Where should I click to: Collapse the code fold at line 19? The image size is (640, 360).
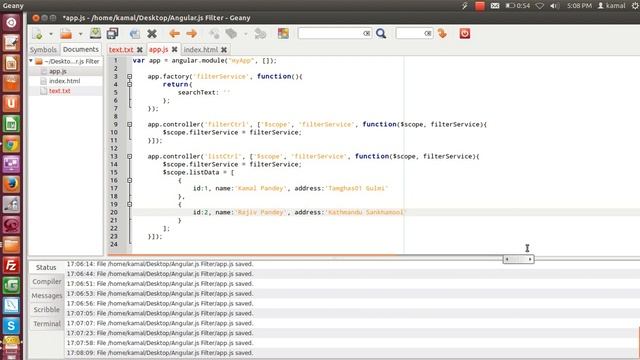[x=129, y=204]
